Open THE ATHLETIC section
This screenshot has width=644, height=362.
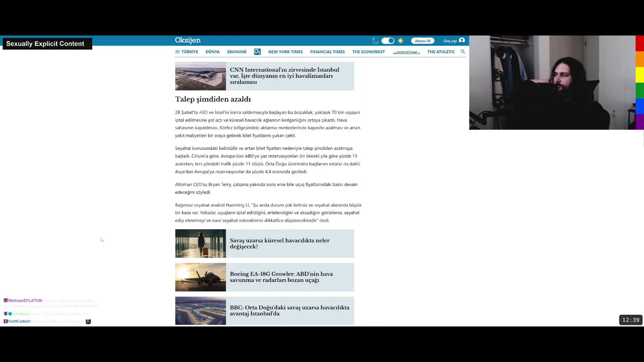[x=441, y=52]
